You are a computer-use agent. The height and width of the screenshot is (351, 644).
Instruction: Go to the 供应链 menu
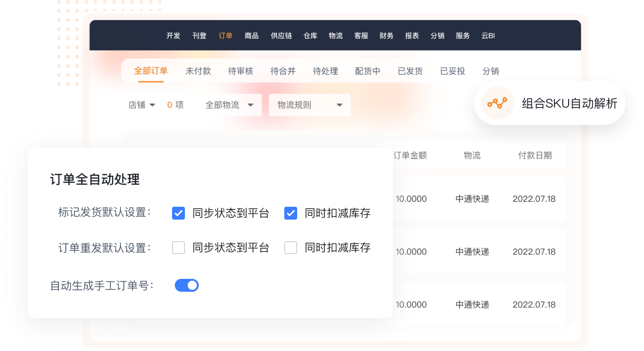pos(281,36)
